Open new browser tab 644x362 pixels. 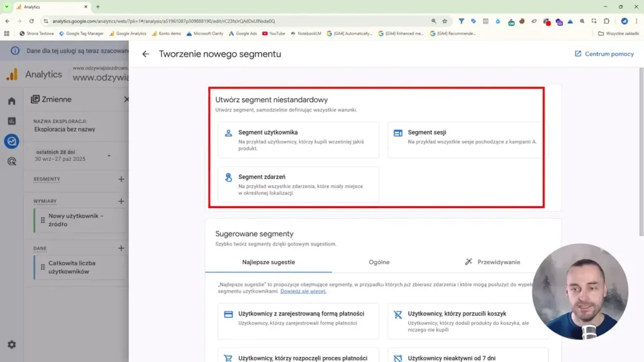(97, 6)
